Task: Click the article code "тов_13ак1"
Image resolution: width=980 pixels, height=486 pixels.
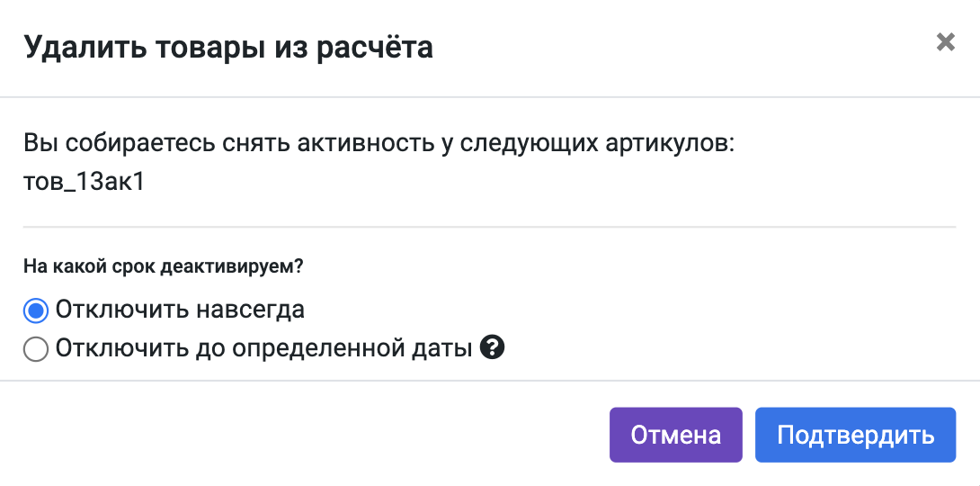Action: [x=84, y=183]
